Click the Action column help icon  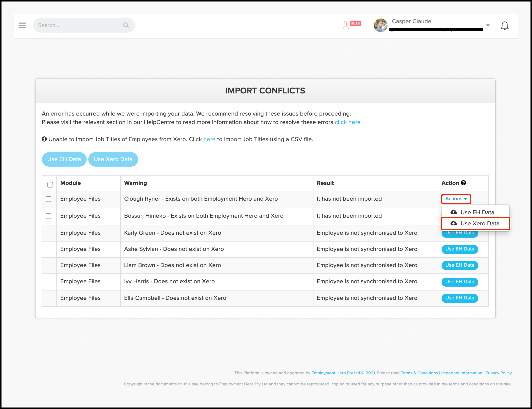463,183
